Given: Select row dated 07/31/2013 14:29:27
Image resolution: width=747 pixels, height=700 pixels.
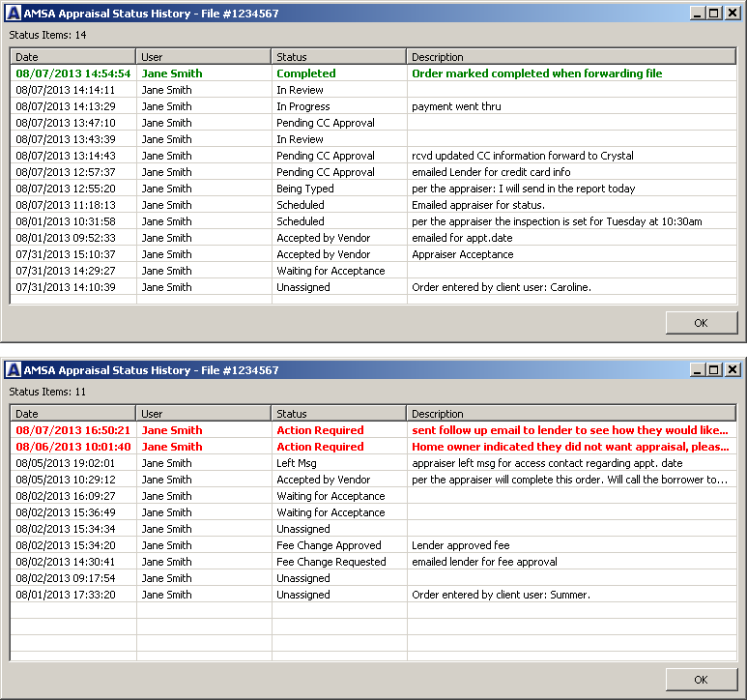Looking at the screenshot, I should (x=373, y=271).
